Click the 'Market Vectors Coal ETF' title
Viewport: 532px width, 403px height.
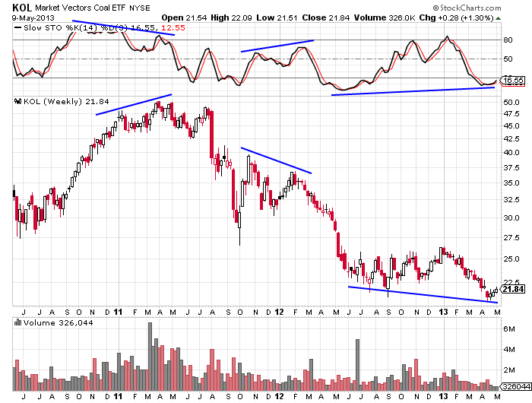coord(81,8)
